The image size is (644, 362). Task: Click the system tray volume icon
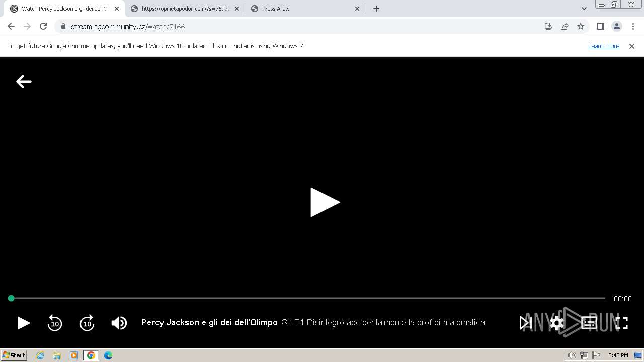tap(572, 355)
